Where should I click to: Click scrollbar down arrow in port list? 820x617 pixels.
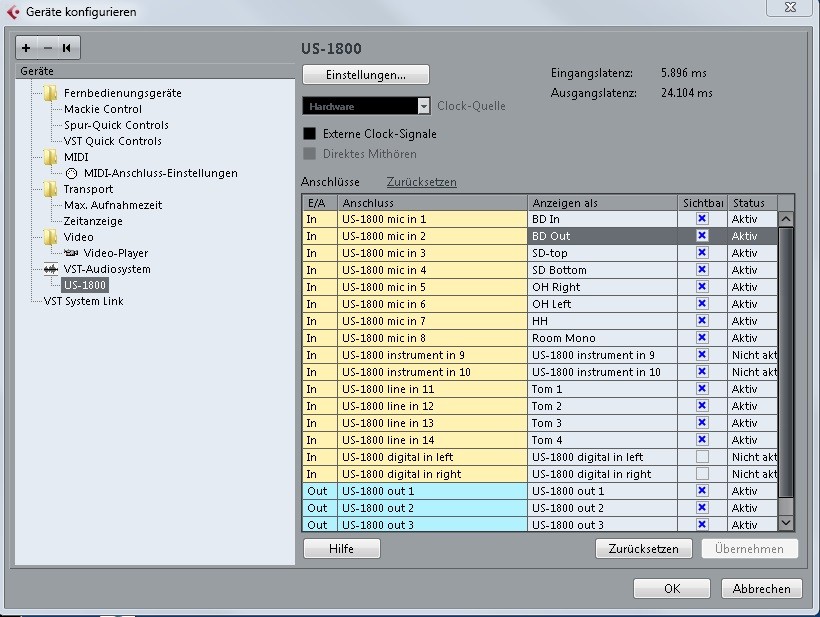pos(786,523)
